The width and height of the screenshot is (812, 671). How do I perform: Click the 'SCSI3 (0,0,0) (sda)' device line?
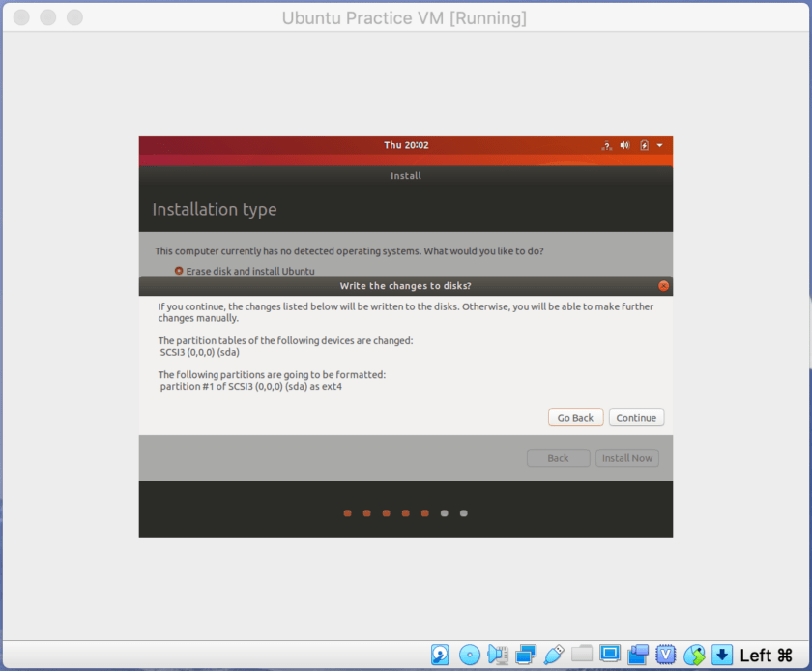pos(199,352)
